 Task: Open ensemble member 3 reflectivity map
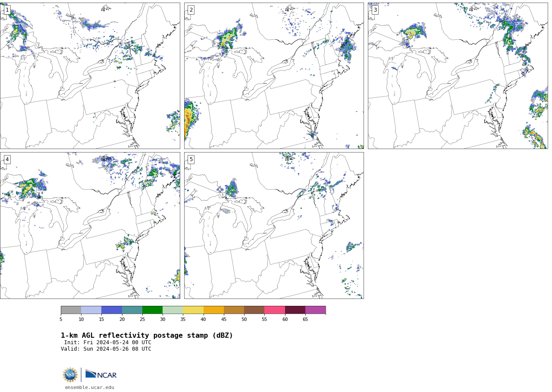(458, 76)
